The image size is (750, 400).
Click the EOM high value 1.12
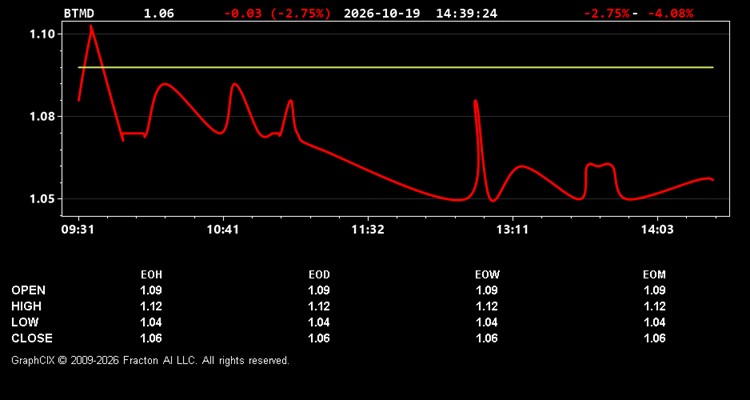coord(654,306)
